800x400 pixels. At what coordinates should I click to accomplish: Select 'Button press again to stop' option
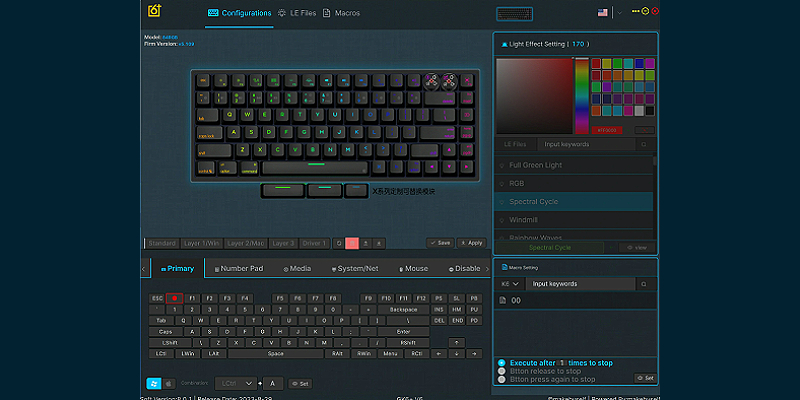[x=501, y=379]
